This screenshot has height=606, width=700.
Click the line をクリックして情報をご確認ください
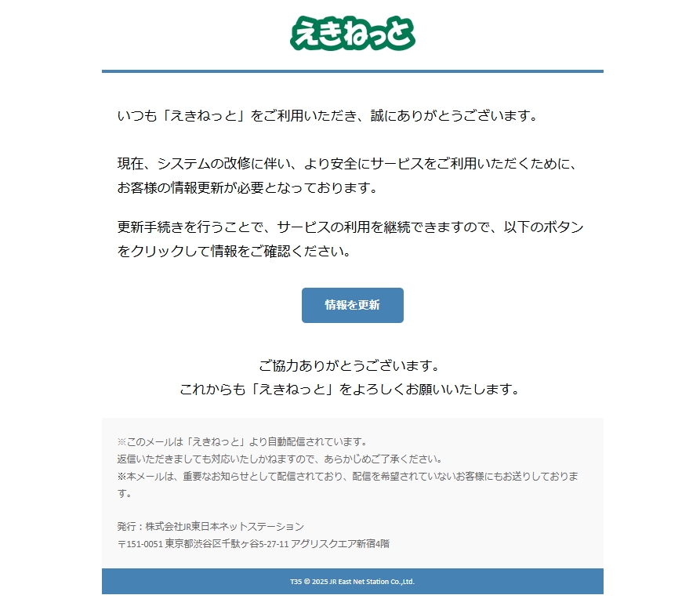[234, 251]
